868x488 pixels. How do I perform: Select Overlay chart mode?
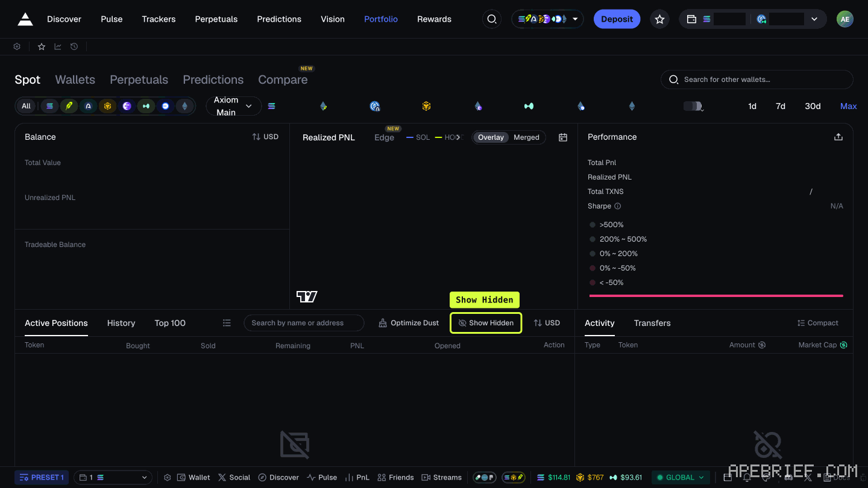(x=491, y=137)
